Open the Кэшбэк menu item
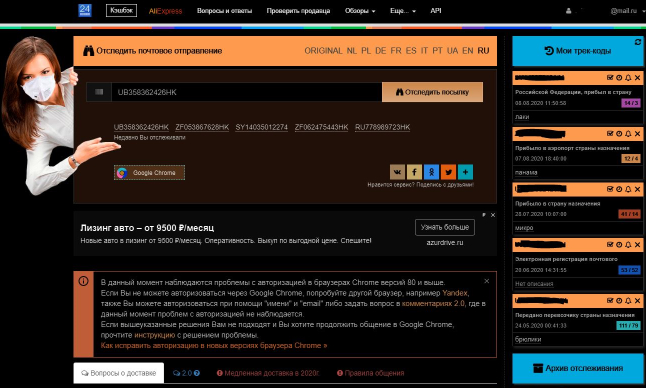The height and width of the screenshot is (388, 646). pyautogui.click(x=122, y=10)
